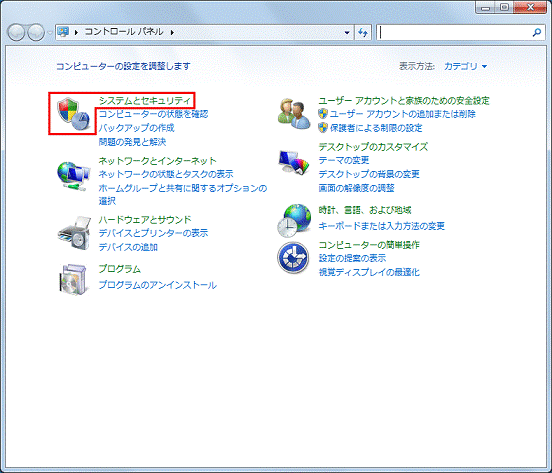Click 画面の解像度の調整 link
The height and width of the screenshot is (473, 552).
pos(356,188)
